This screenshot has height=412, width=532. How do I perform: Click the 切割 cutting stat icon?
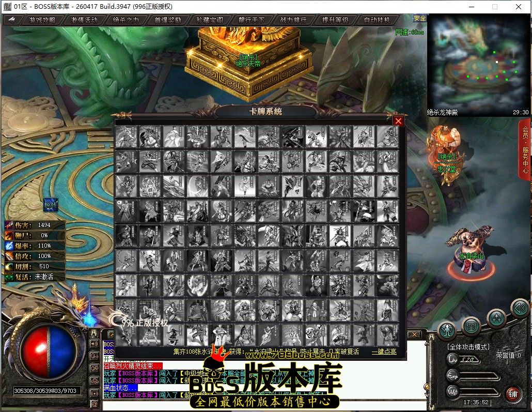coord(9,266)
